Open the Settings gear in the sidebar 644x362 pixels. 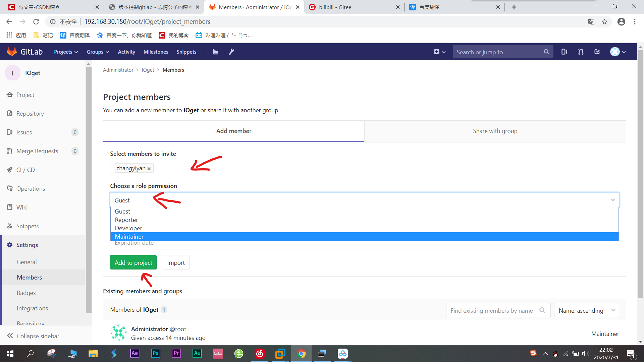pyautogui.click(x=27, y=245)
